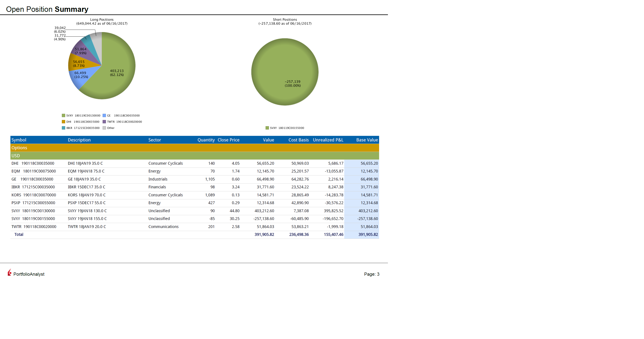Click the Total row label
The width and height of the screenshot is (644, 339).
pos(19,234)
